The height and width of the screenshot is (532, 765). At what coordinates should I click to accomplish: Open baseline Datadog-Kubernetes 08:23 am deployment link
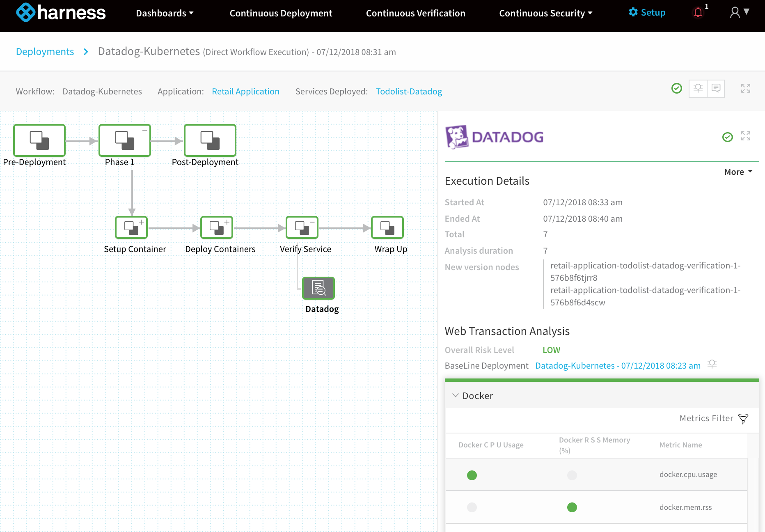(618, 366)
